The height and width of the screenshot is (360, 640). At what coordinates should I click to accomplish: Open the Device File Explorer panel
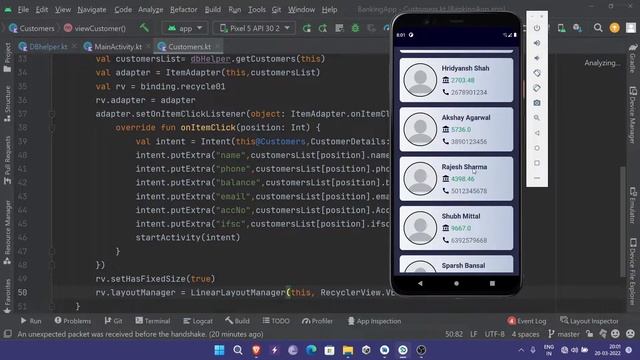(x=633, y=271)
